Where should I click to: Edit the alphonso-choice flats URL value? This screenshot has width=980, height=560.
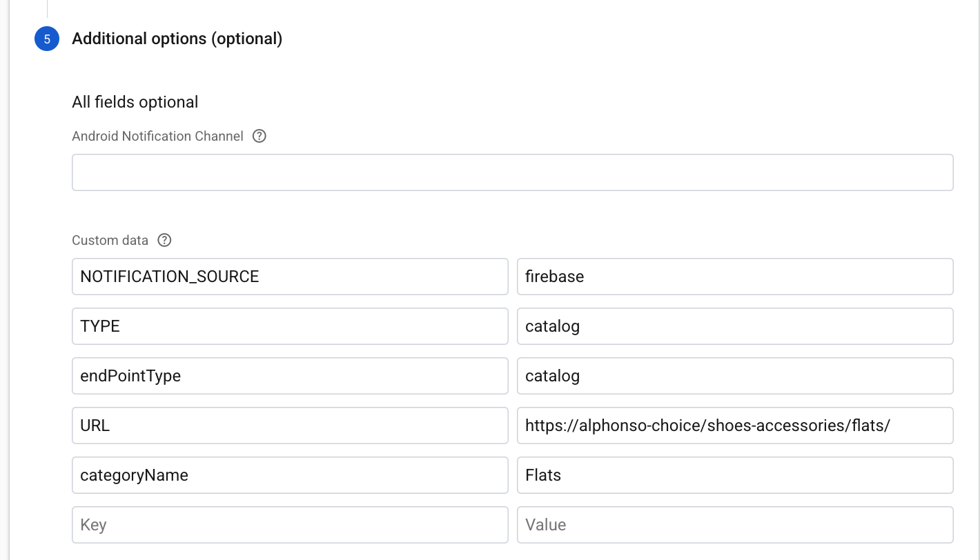coord(734,426)
